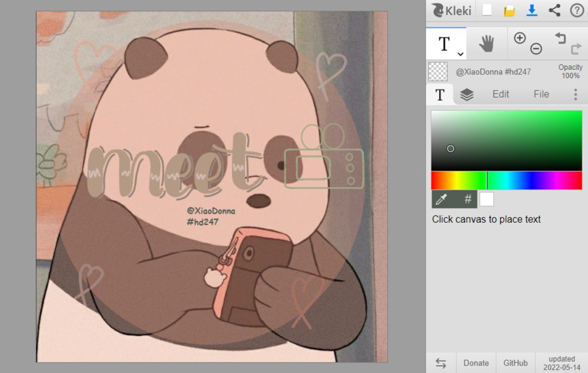588x373 pixels.
Task: Create a new blank image
Action: 487,10
